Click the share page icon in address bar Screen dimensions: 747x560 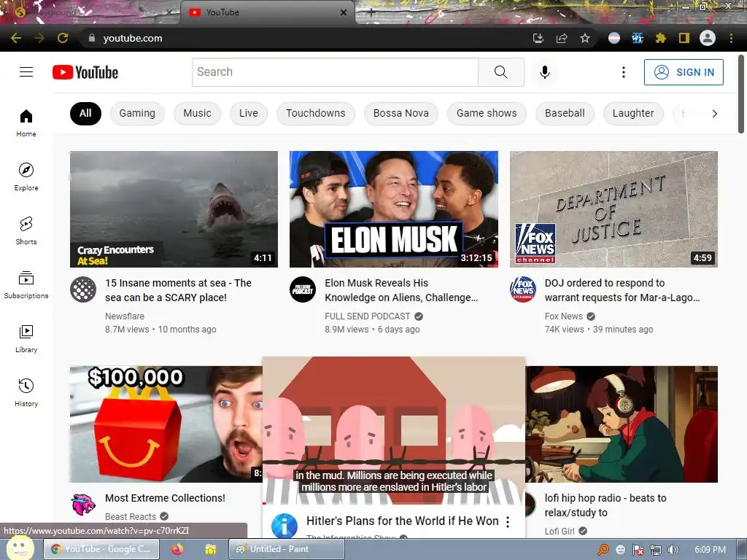click(x=562, y=38)
